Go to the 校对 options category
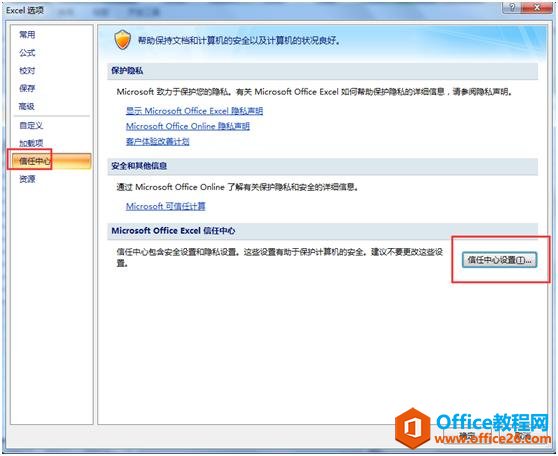 point(27,70)
